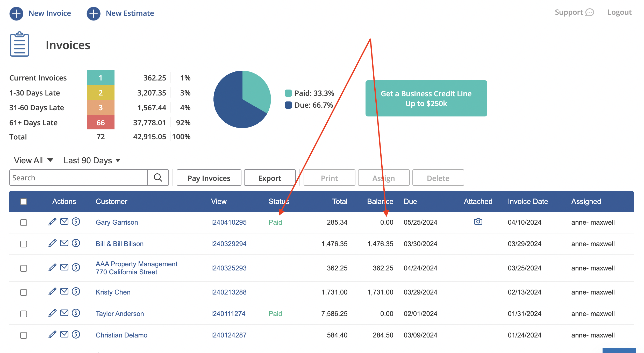Click the Invoices clipboard icon
644x353 pixels.
point(19,44)
